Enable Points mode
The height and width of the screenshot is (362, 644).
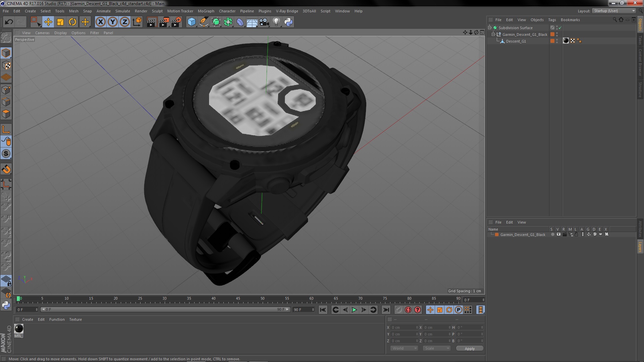6,90
